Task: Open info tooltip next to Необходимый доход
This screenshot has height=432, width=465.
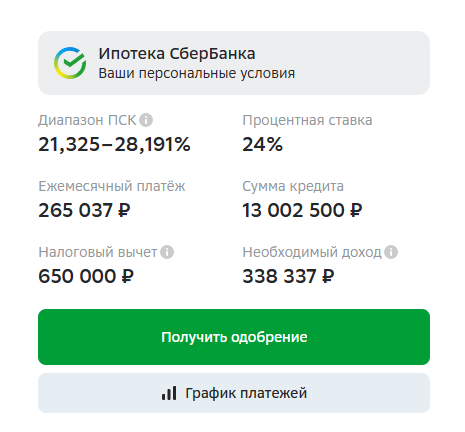Action: 391,252
